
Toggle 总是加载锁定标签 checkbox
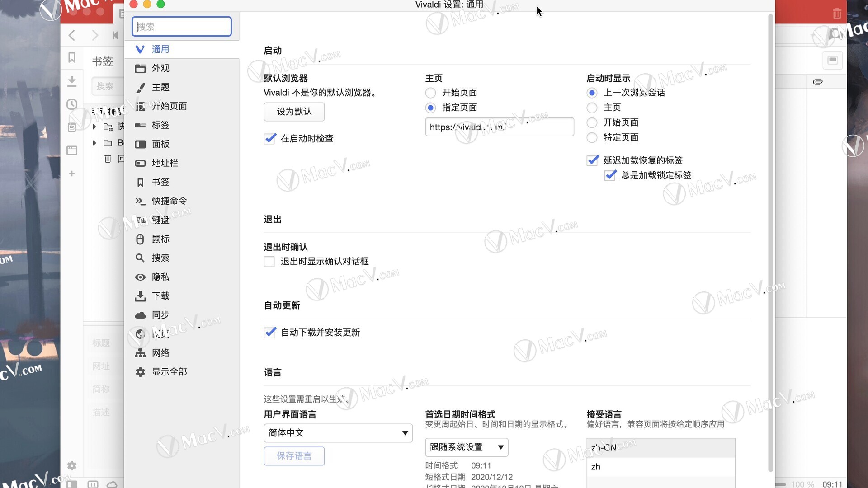point(610,175)
